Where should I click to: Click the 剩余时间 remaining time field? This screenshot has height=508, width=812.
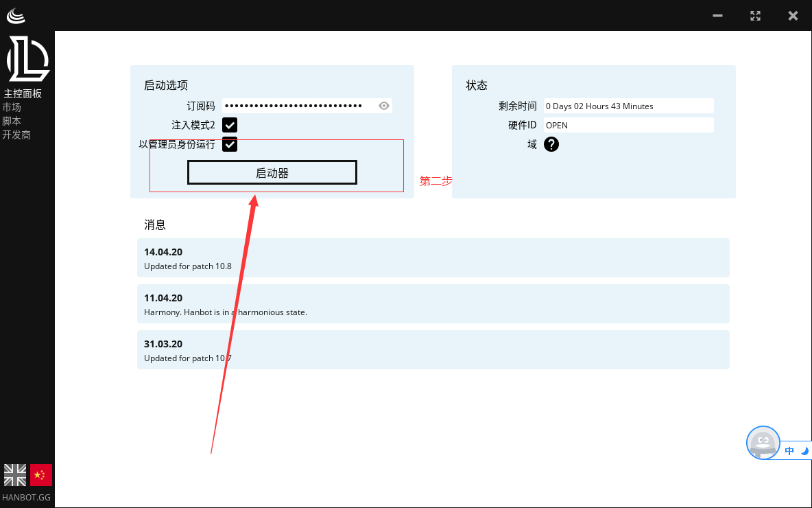coord(629,106)
